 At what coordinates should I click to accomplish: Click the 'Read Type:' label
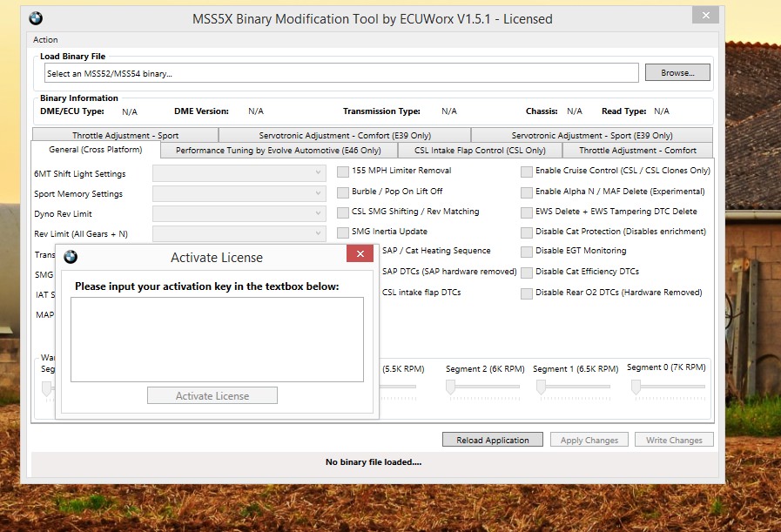coord(624,111)
